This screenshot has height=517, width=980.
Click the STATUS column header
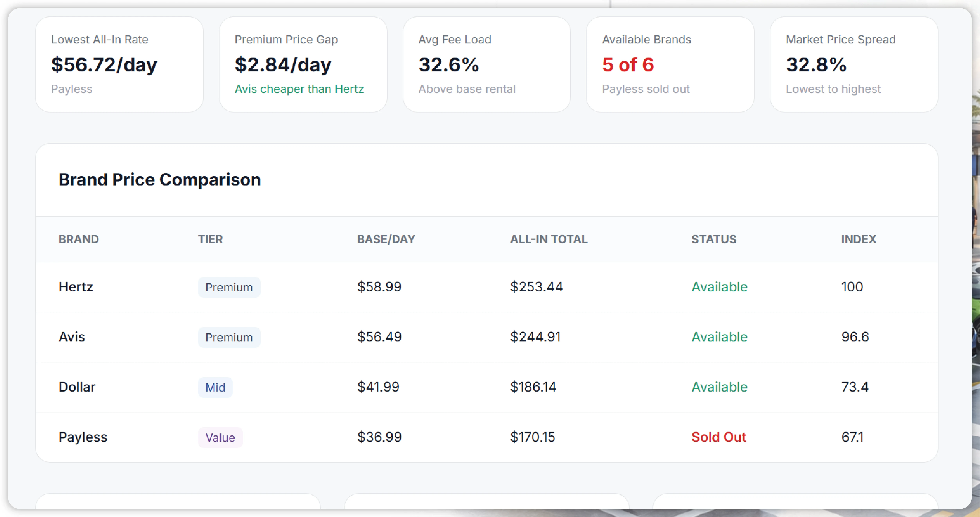click(x=714, y=239)
